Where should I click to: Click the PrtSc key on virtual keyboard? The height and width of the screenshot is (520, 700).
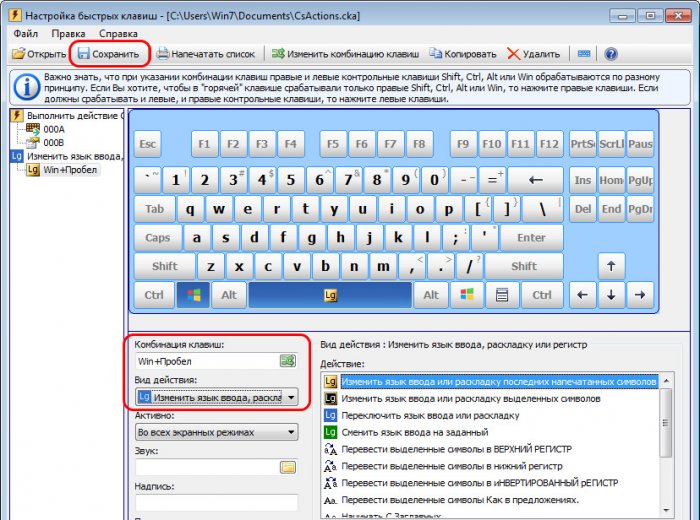pyautogui.click(x=583, y=144)
